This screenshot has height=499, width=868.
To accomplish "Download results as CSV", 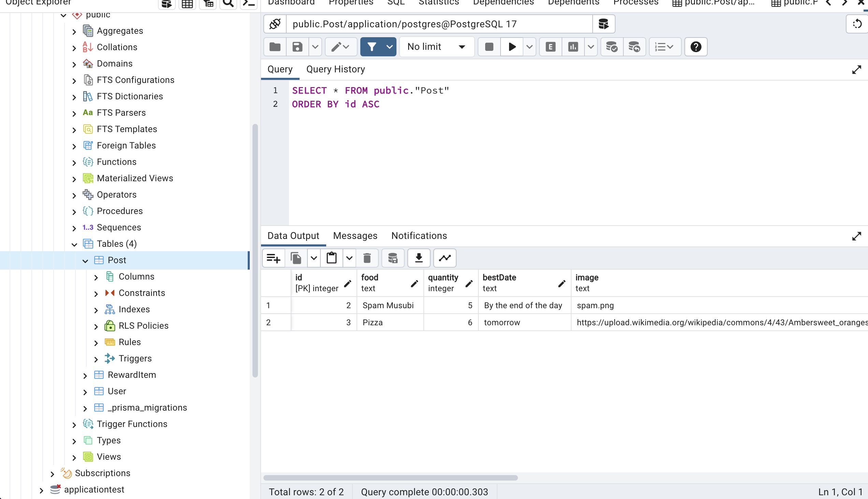I will pos(419,258).
